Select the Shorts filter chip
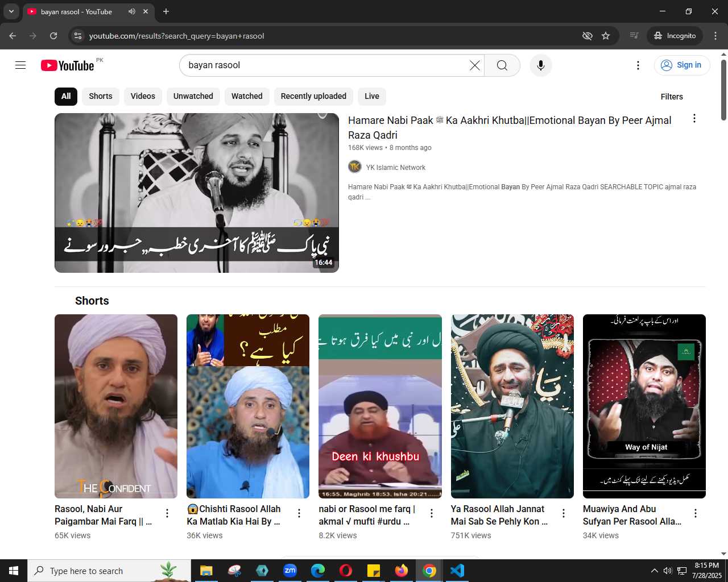 pos(101,96)
